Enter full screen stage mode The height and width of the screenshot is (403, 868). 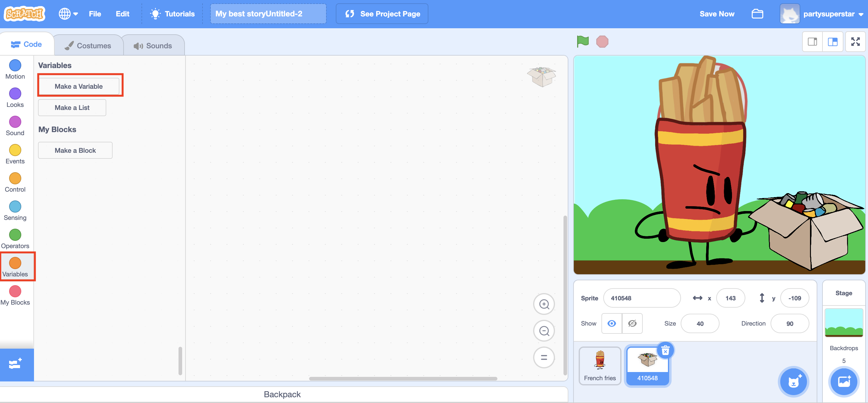[x=855, y=42]
